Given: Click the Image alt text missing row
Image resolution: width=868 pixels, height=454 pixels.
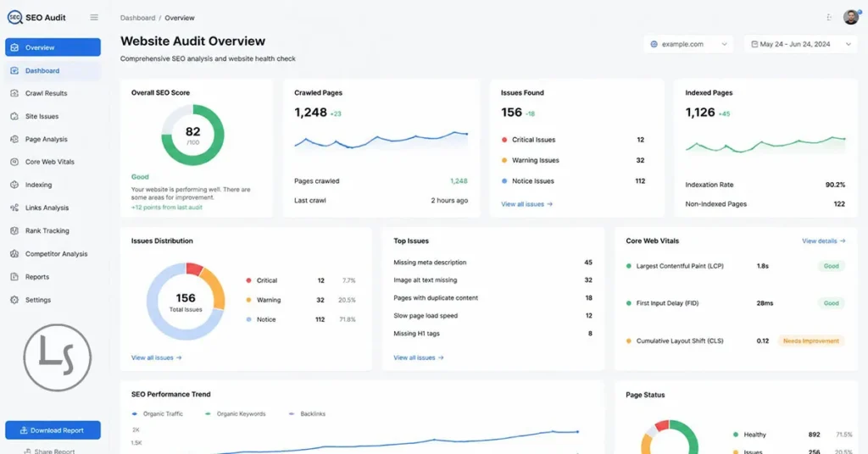Looking at the screenshot, I should pyautogui.click(x=492, y=280).
